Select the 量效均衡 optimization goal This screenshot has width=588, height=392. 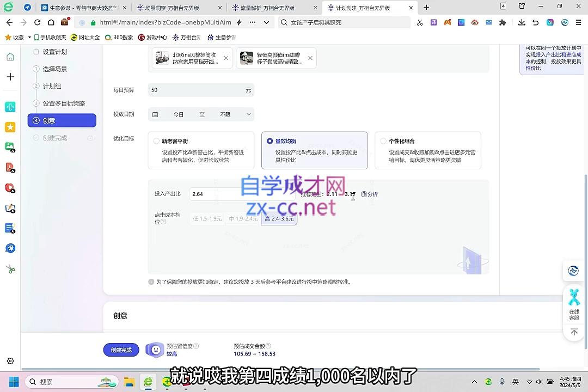(x=270, y=141)
